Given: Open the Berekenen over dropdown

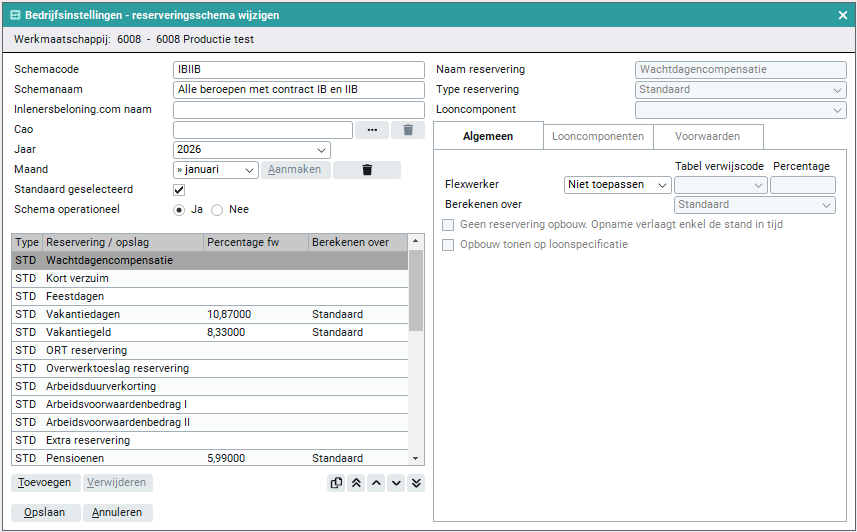Looking at the screenshot, I should 755,204.
